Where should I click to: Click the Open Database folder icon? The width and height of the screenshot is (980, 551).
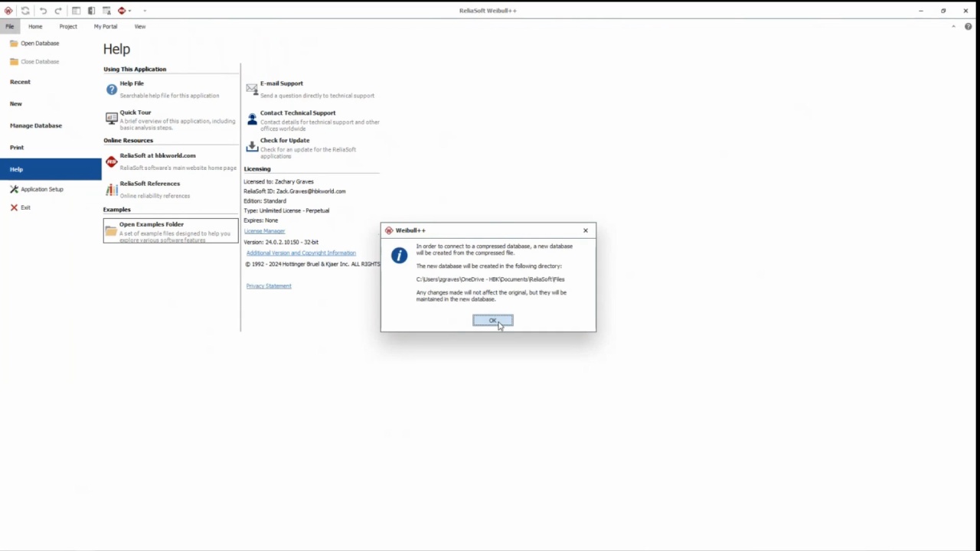pyautogui.click(x=14, y=44)
